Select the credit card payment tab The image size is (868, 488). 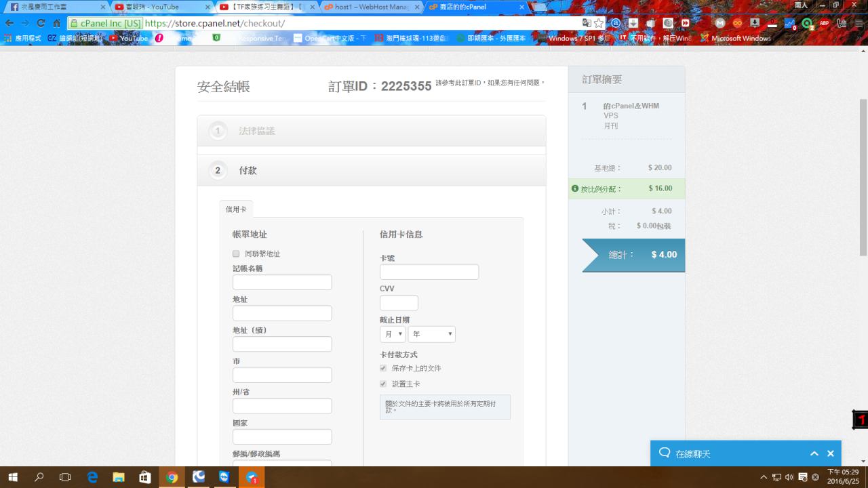[x=236, y=209]
